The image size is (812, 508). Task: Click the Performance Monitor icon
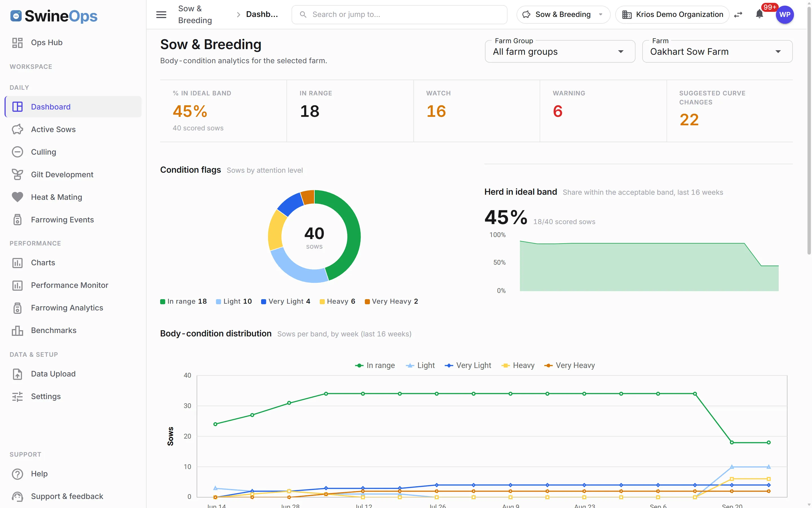(17, 285)
